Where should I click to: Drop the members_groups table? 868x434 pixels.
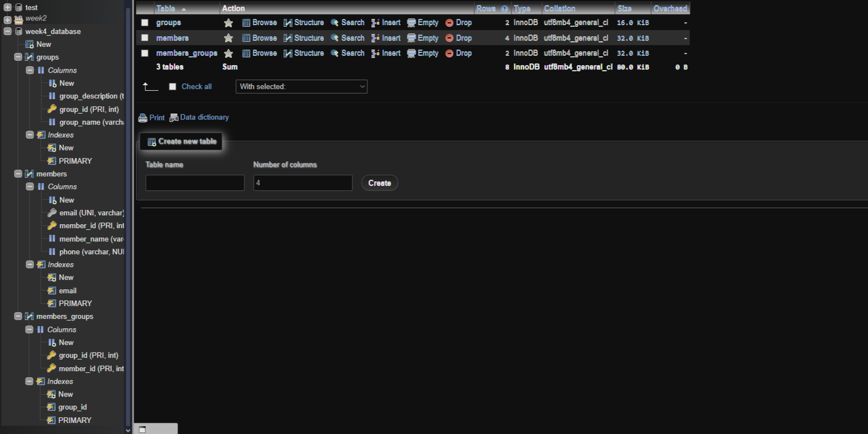458,53
